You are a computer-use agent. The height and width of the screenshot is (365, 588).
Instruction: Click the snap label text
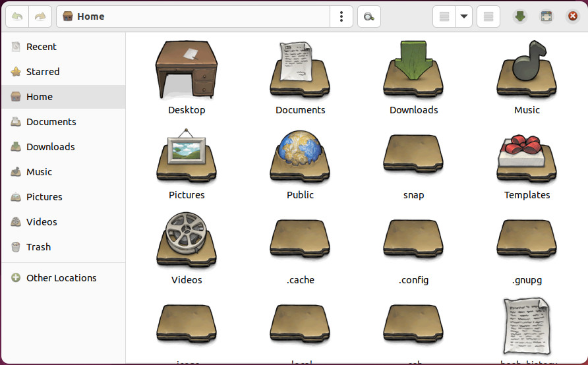click(413, 195)
